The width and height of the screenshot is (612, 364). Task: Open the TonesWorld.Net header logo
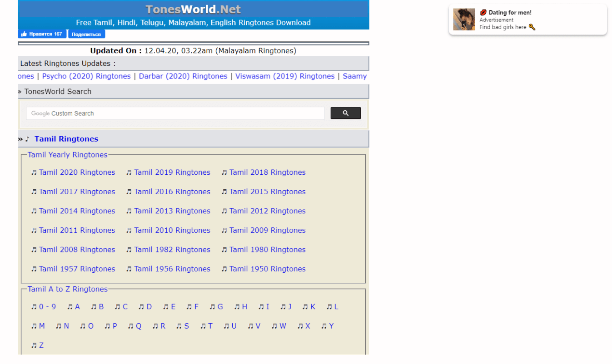193,9
